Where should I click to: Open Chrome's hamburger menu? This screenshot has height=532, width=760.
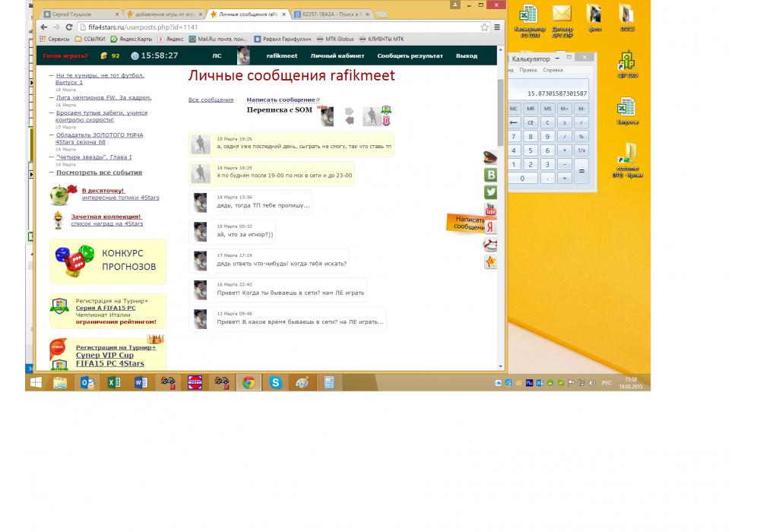pos(497,27)
